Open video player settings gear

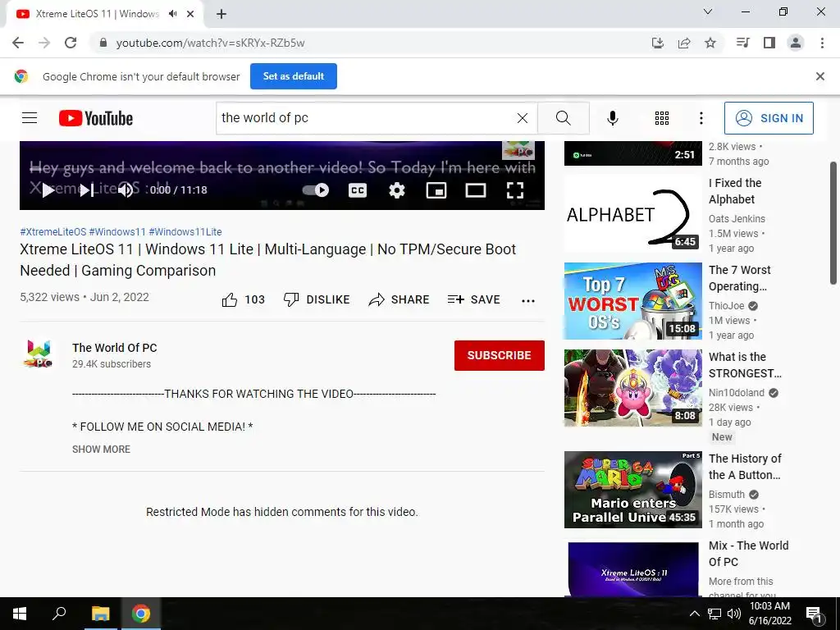(x=397, y=190)
